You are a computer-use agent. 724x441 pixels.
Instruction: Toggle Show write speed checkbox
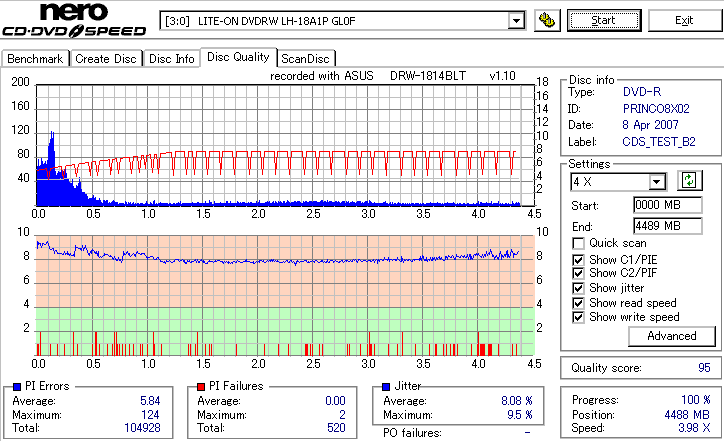(x=578, y=317)
